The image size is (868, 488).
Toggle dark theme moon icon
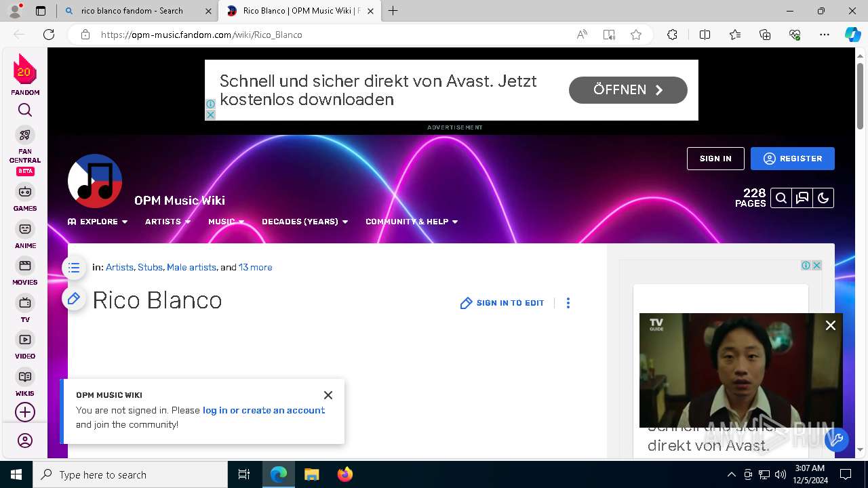[823, 198]
